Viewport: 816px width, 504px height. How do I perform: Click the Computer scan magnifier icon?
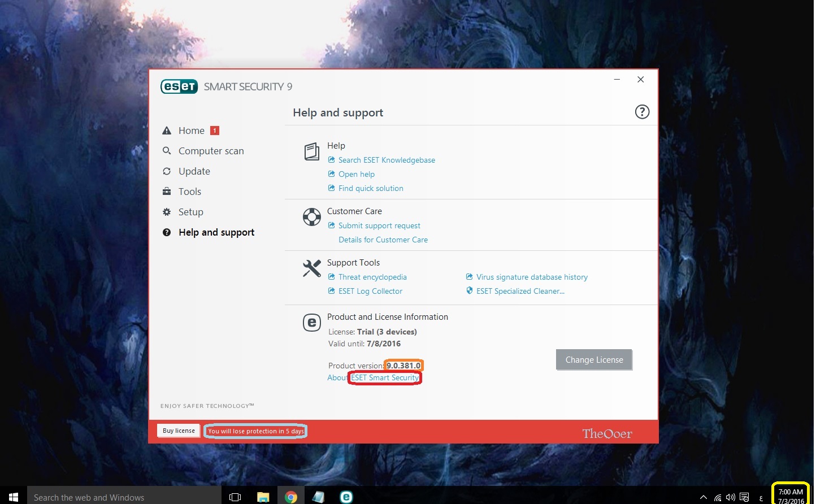coord(167,151)
